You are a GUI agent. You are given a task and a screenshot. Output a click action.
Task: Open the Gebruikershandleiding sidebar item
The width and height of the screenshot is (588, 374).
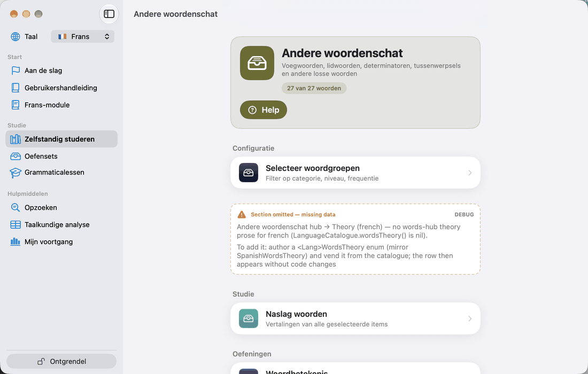click(61, 88)
